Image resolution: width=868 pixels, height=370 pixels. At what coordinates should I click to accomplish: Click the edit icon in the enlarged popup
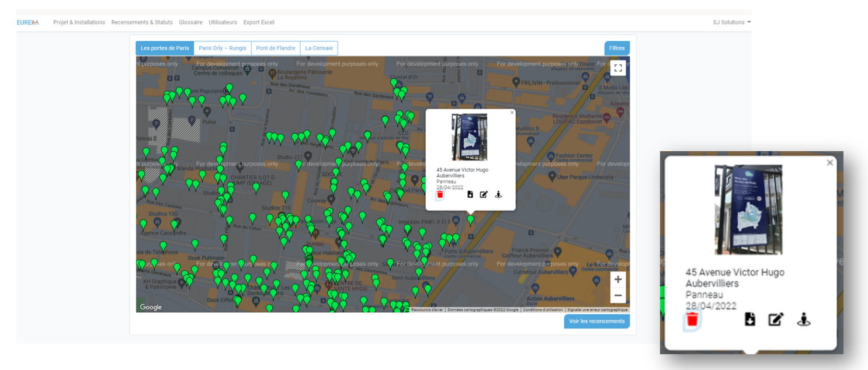click(x=776, y=320)
